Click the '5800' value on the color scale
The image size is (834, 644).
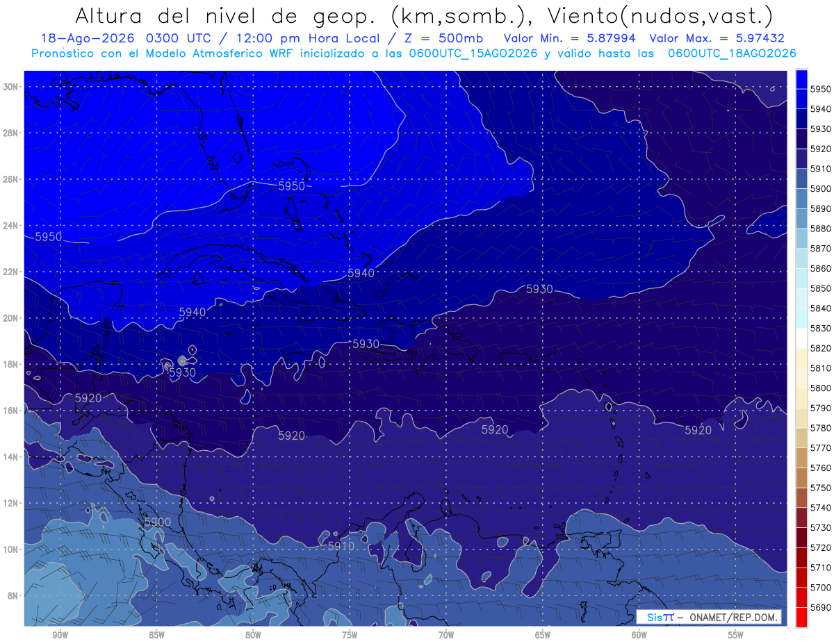[821, 388]
